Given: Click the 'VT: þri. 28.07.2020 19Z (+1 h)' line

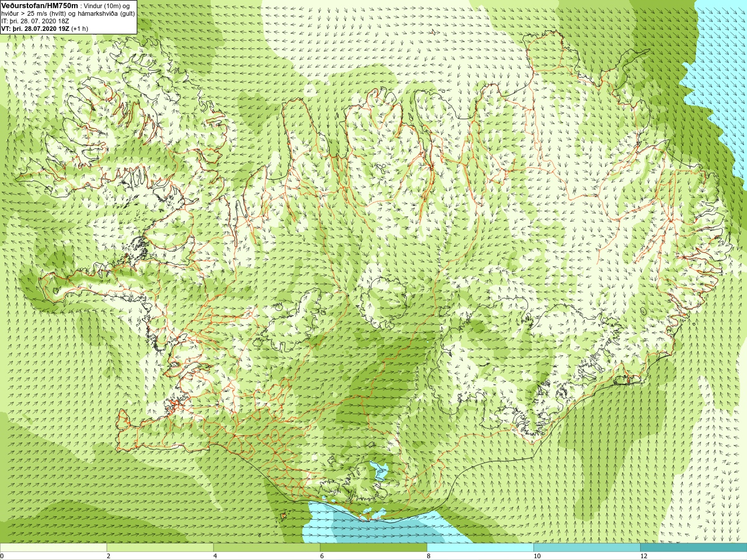Looking at the screenshot, I should (x=45, y=29).
